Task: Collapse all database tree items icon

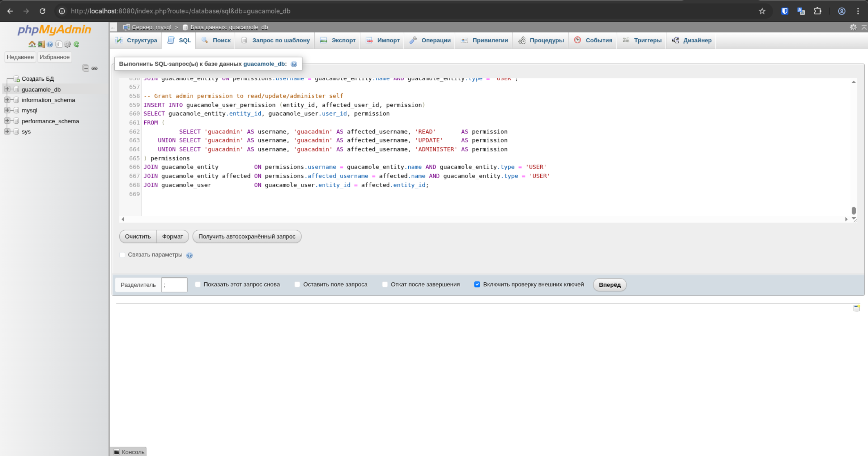Action: pyautogui.click(x=86, y=68)
